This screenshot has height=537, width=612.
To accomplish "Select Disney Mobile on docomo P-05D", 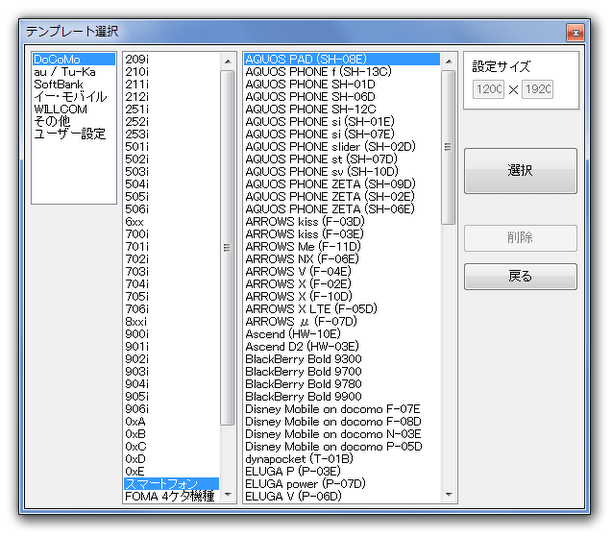I will pyautogui.click(x=342, y=446).
